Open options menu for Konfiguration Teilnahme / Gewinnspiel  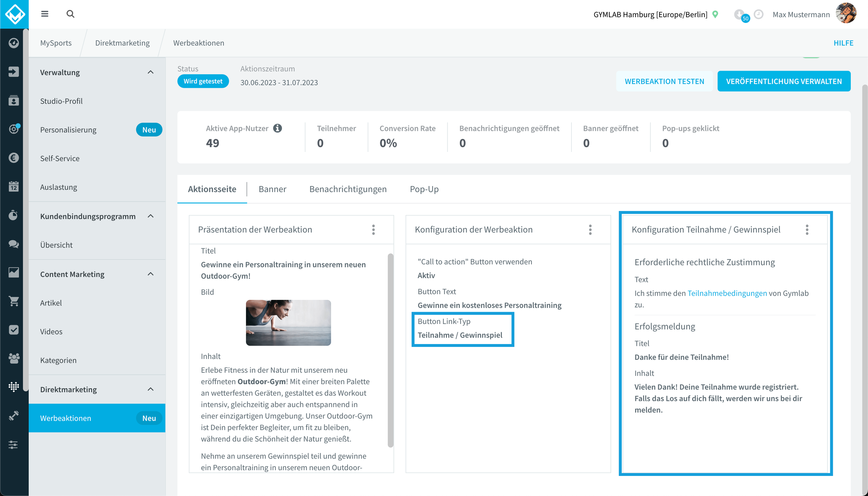click(x=807, y=230)
